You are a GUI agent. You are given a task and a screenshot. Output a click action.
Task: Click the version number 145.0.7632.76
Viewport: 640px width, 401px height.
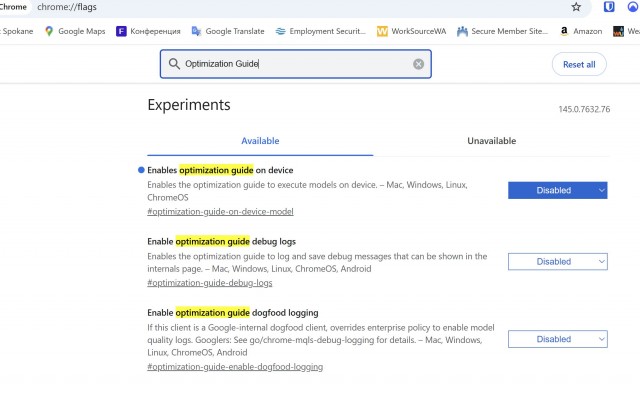click(584, 109)
